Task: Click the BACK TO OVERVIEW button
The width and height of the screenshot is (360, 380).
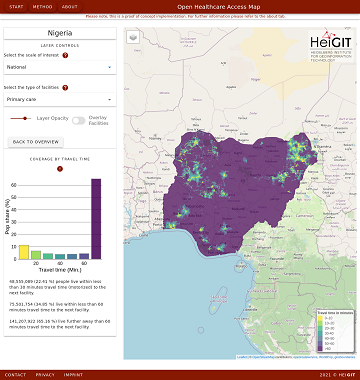Action: (x=36, y=142)
